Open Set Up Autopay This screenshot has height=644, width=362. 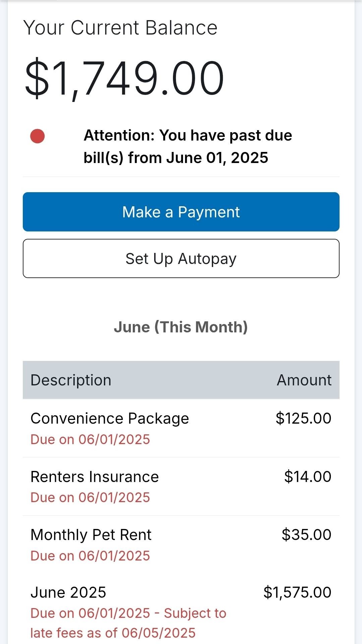point(181,258)
